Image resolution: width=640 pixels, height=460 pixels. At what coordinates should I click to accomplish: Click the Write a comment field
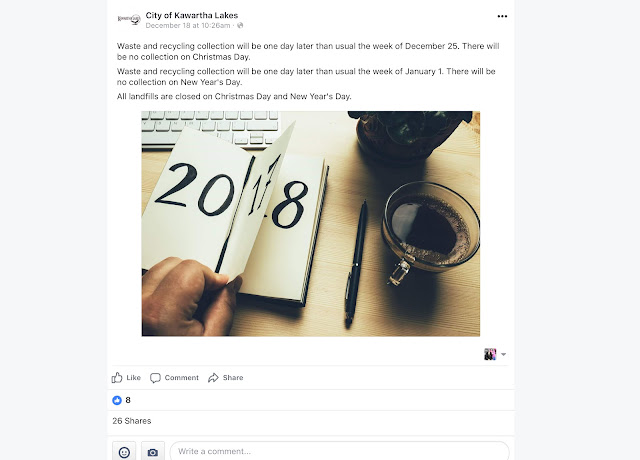click(340, 451)
